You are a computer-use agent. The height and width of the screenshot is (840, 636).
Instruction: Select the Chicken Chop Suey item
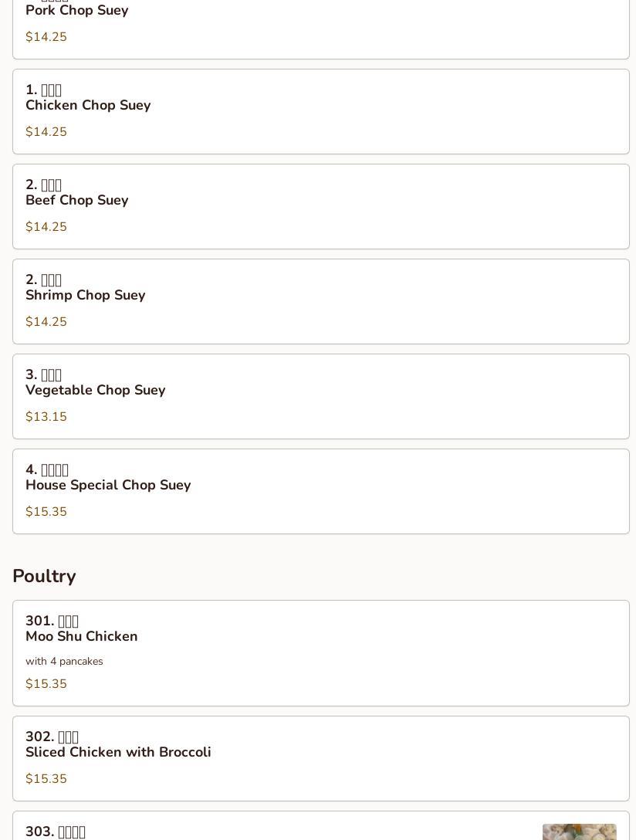click(x=88, y=105)
